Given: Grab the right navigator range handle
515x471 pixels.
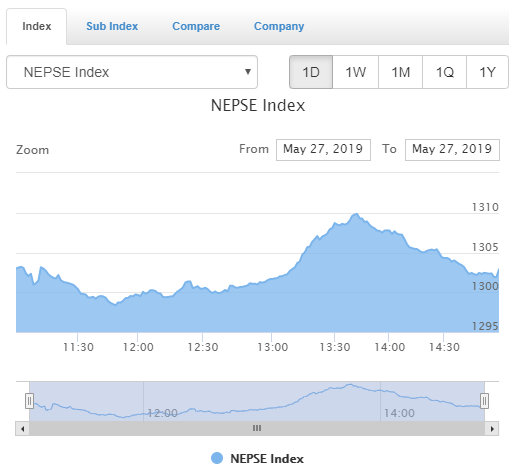Looking at the screenshot, I should [x=484, y=401].
